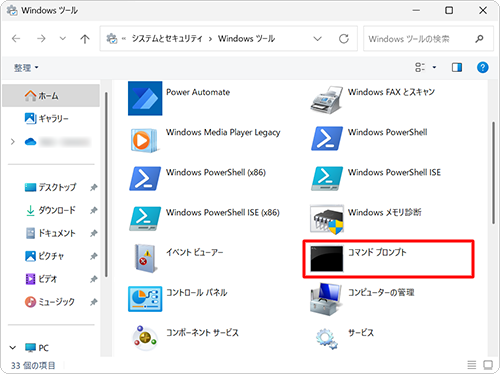This screenshot has height=374, width=500.
Task: Click the forward navigation arrow
Action: tap(41, 39)
